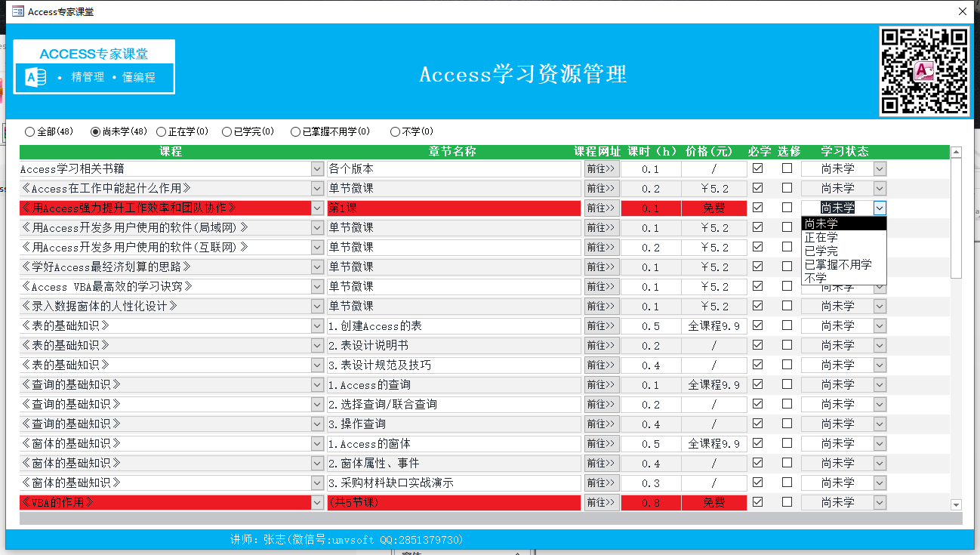Click the 0.8 hours cell in VBA row

pyautogui.click(x=651, y=503)
